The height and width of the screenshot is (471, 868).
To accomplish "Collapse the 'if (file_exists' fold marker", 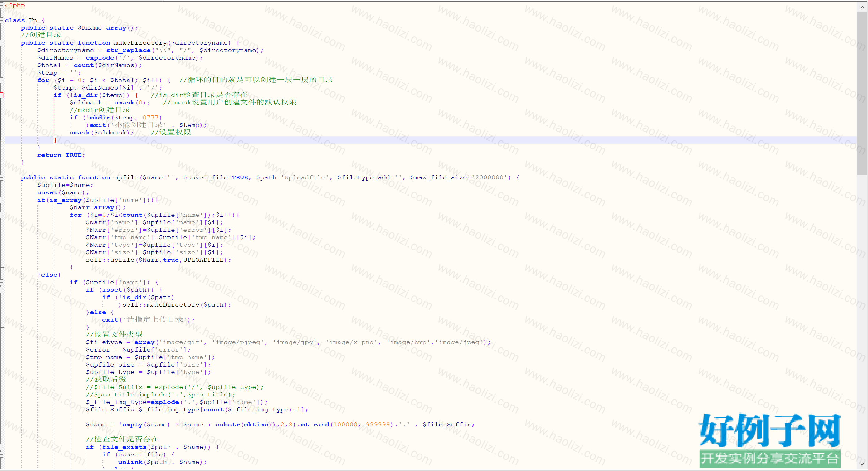I will (2, 447).
